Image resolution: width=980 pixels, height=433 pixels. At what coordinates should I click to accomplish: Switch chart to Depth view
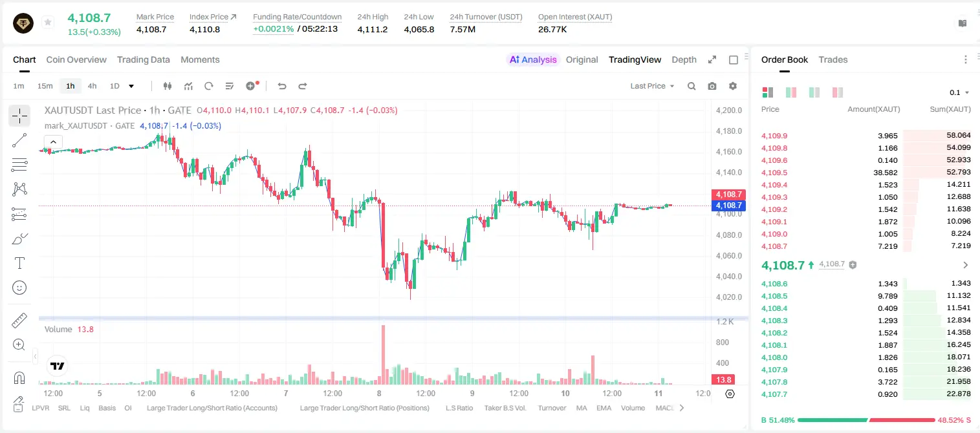click(x=684, y=59)
